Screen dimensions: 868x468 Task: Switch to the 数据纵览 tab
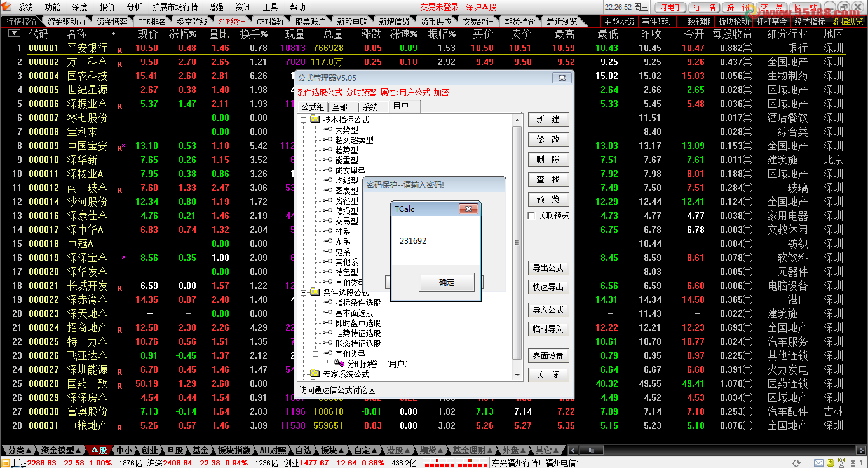[x=848, y=22]
